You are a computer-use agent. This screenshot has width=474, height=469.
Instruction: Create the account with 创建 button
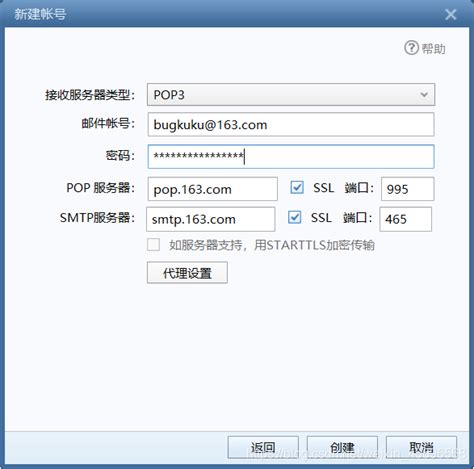click(342, 447)
